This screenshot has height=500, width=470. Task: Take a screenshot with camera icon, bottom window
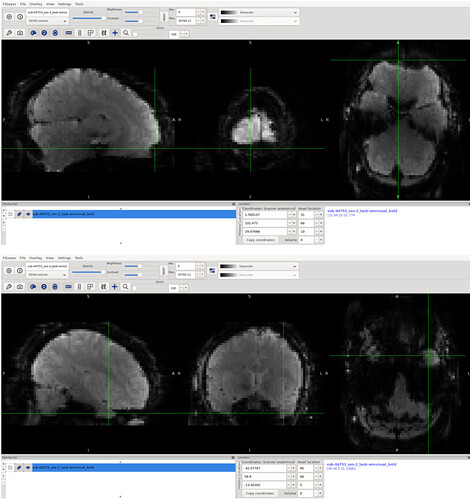point(20,287)
